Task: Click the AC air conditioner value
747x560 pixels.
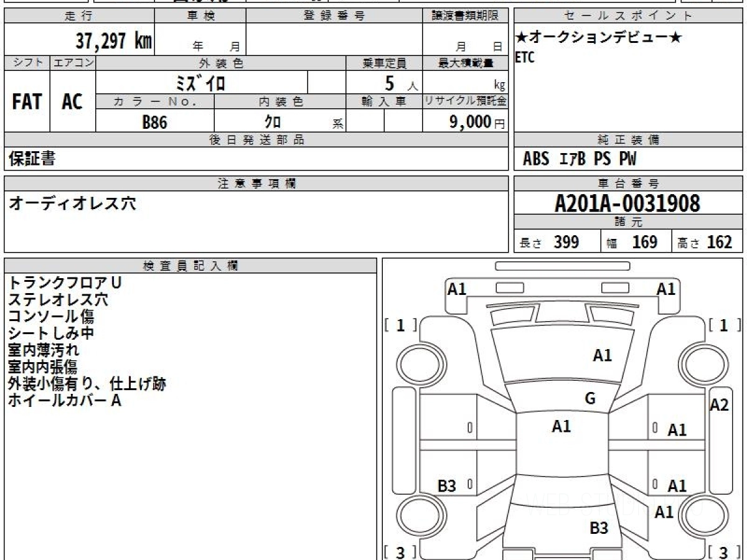Action: coord(72,102)
